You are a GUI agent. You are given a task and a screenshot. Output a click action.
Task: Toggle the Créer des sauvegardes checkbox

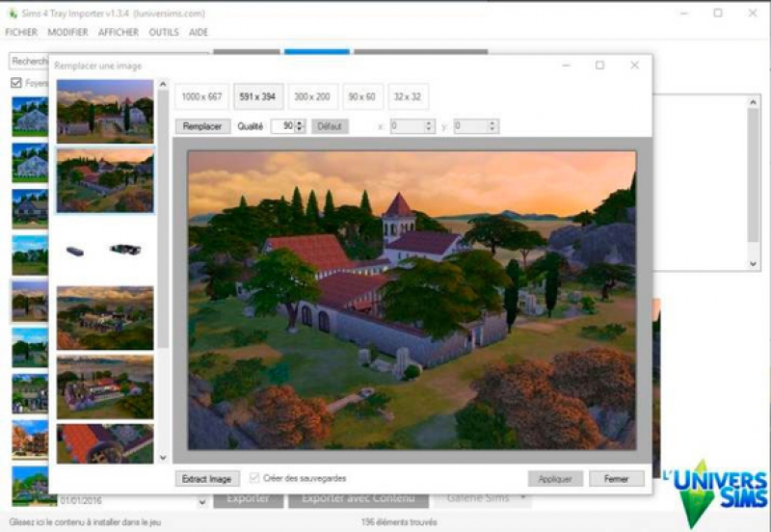(254, 478)
